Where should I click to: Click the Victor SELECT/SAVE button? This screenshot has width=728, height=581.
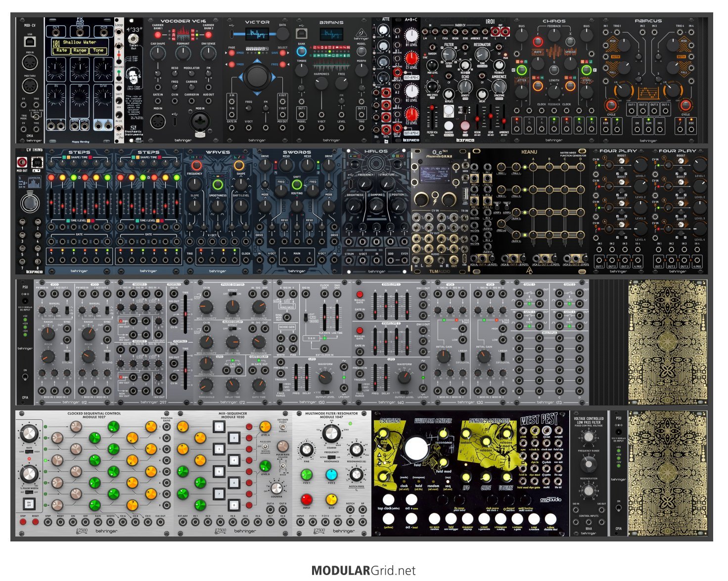[x=282, y=52]
